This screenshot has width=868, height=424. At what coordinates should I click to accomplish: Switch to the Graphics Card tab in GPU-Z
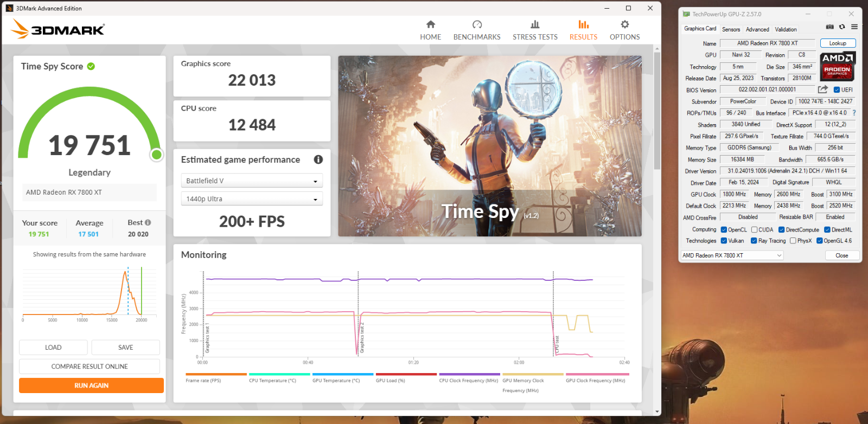tap(700, 29)
